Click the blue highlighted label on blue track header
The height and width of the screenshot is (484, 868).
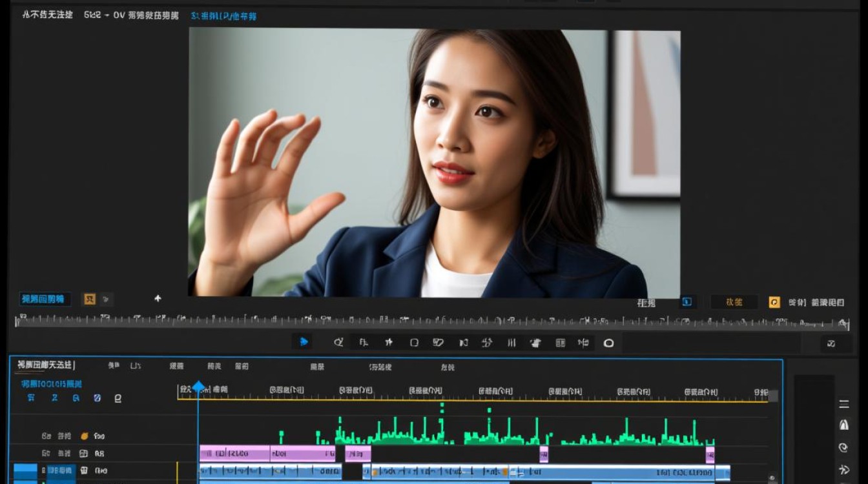coord(61,470)
